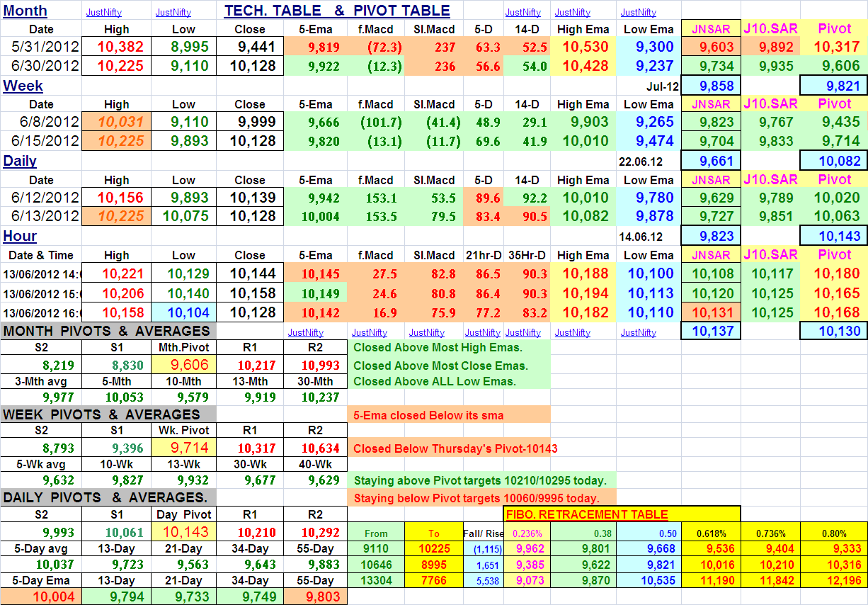Image resolution: width=868 pixels, height=605 pixels.
Task: Select J10.SAR value 9,892
Action: tap(771, 47)
